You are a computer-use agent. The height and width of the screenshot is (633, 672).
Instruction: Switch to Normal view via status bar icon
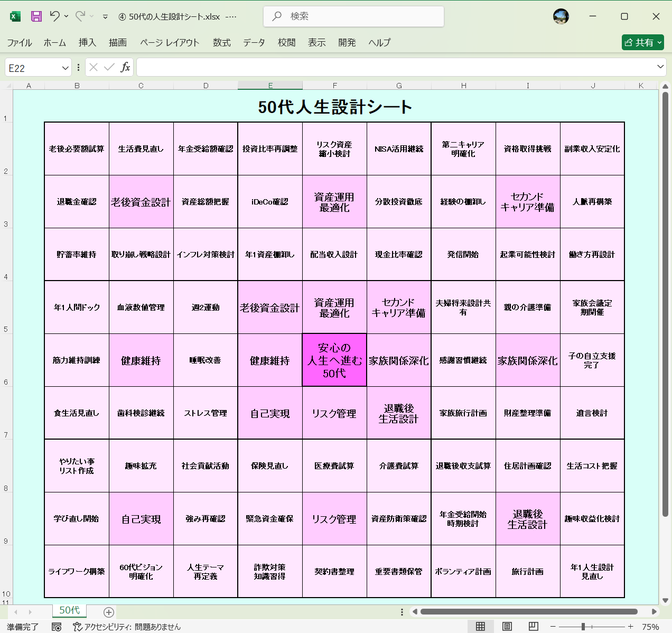pyautogui.click(x=480, y=626)
